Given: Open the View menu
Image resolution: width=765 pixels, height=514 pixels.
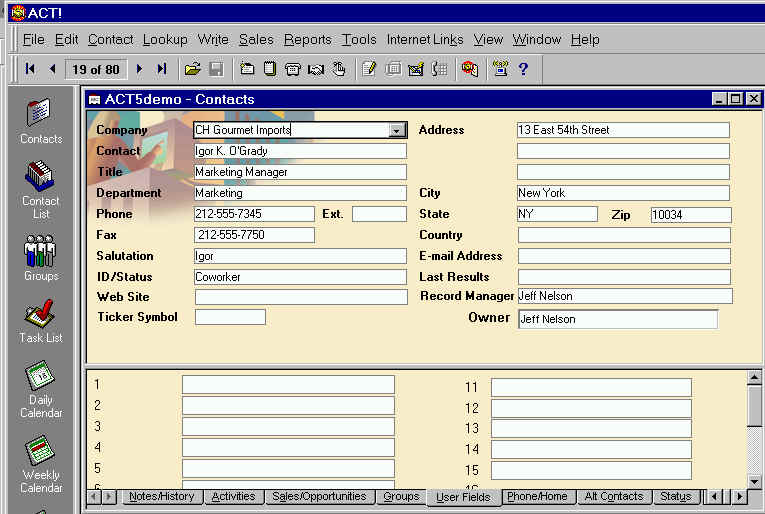Looking at the screenshot, I should click(488, 40).
